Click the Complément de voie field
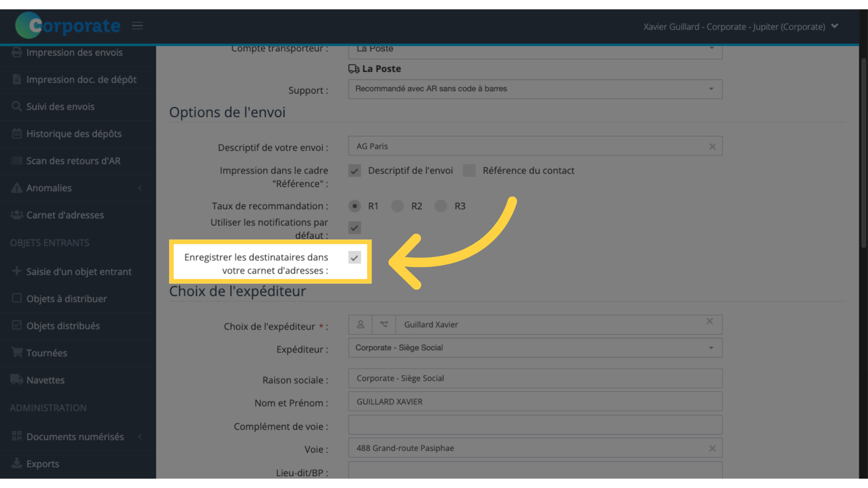868x488 pixels. [535, 425]
